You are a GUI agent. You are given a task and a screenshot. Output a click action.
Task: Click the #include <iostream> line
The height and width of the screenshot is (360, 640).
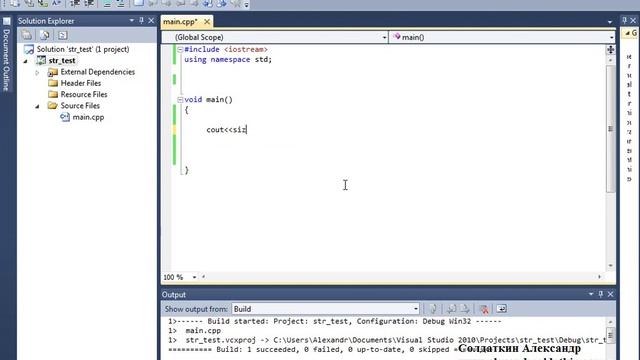click(x=226, y=49)
